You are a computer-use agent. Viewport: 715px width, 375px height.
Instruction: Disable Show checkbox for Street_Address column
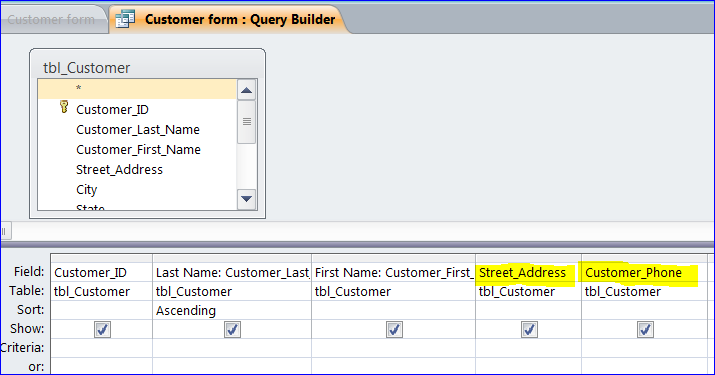click(529, 329)
